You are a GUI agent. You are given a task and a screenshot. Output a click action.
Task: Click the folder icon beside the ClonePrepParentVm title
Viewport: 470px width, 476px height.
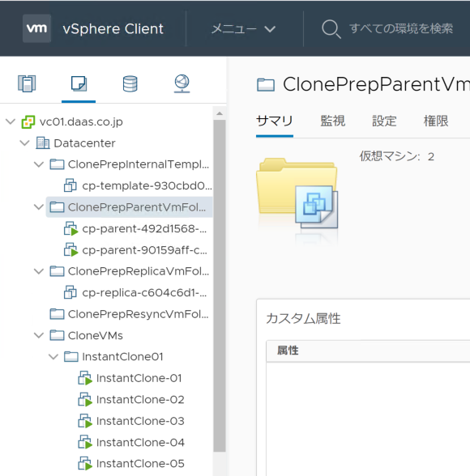point(266,85)
